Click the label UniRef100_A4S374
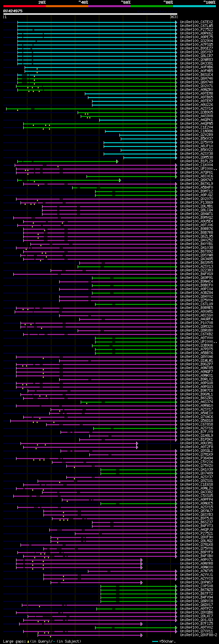219x644 pixels. click(x=196, y=402)
